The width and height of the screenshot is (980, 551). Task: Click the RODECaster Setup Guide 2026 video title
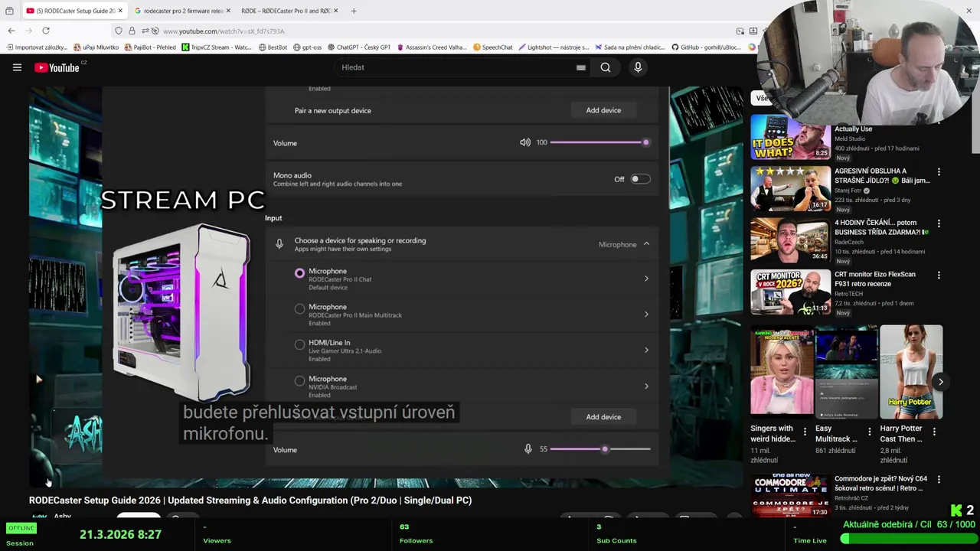click(250, 500)
